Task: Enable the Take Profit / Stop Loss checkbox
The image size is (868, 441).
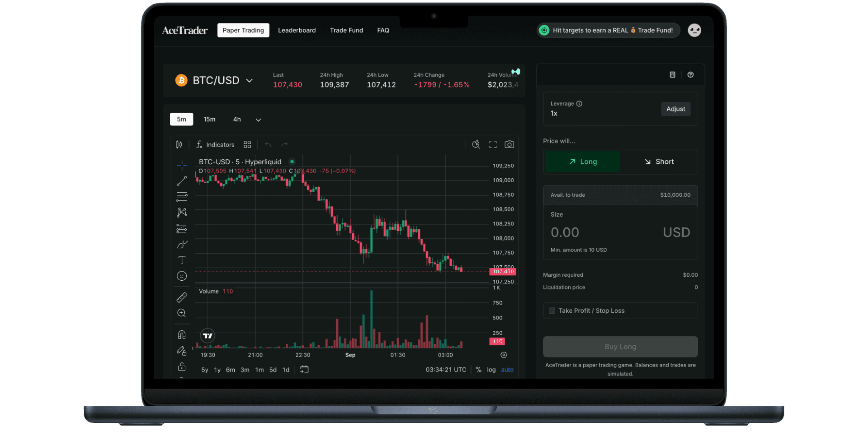Action: click(x=552, y=311)
